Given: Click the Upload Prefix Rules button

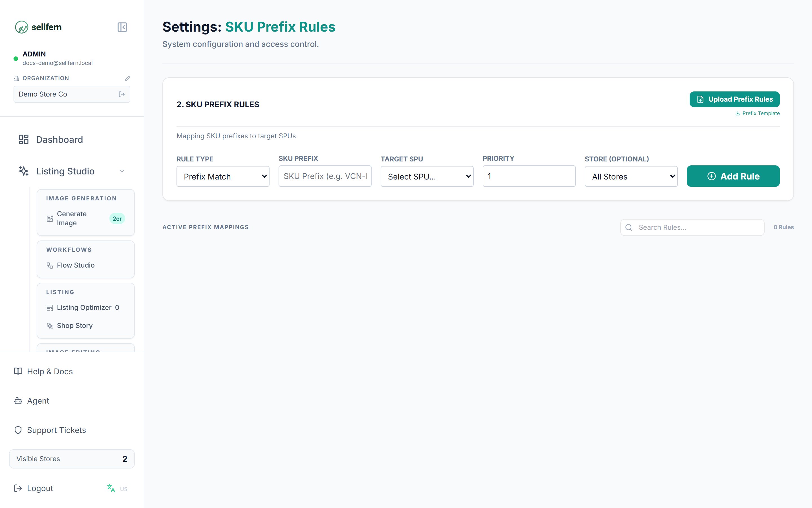Looking at the screenshot, I should pos(734,99).
